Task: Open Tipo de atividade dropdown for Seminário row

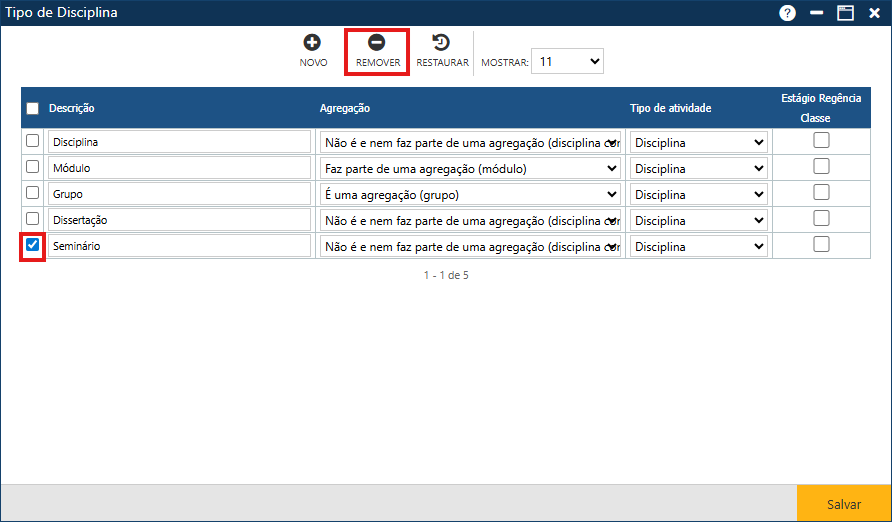Action: click(x=699, y=247)
